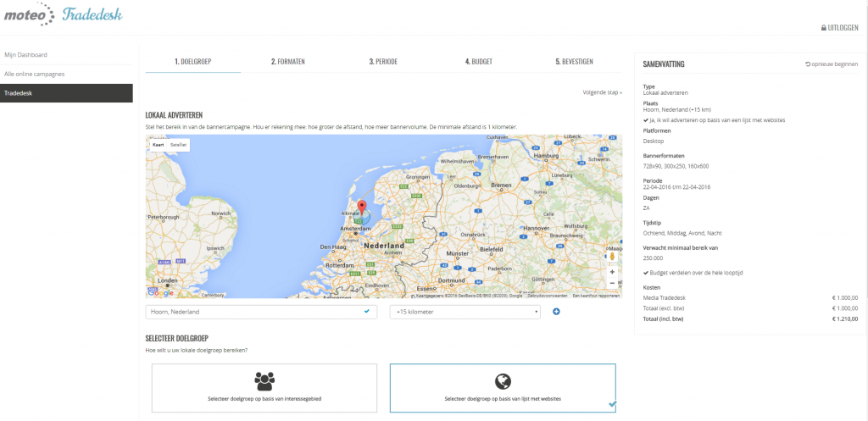Click Rotterdam label on the map
Viewport: 868px width, 421px height.
tap(339, 265)
